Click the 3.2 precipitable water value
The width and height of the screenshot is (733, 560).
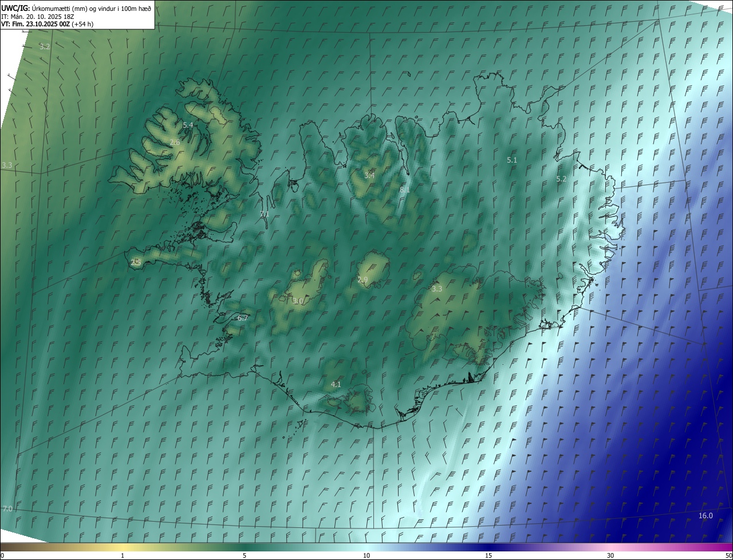pyautogui.click(x=45, y=46)
